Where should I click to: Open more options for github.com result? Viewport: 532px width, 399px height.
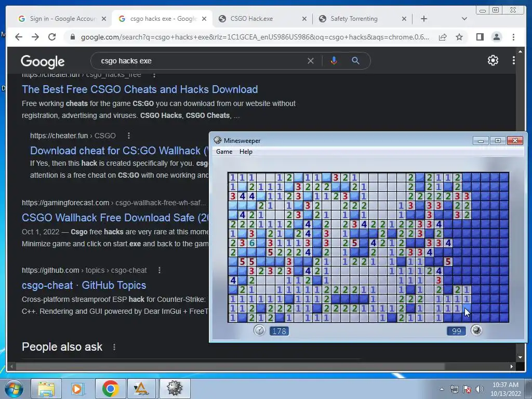pos(159,270)
